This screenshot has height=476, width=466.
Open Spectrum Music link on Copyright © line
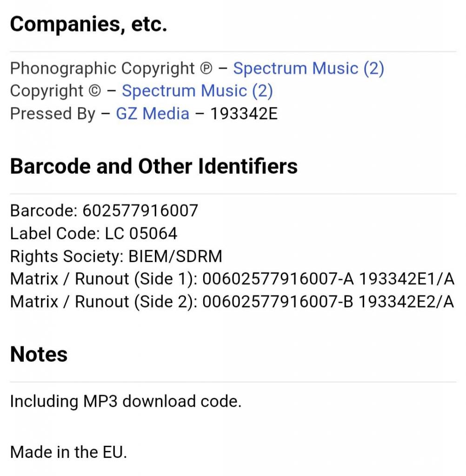coord(197,91)
